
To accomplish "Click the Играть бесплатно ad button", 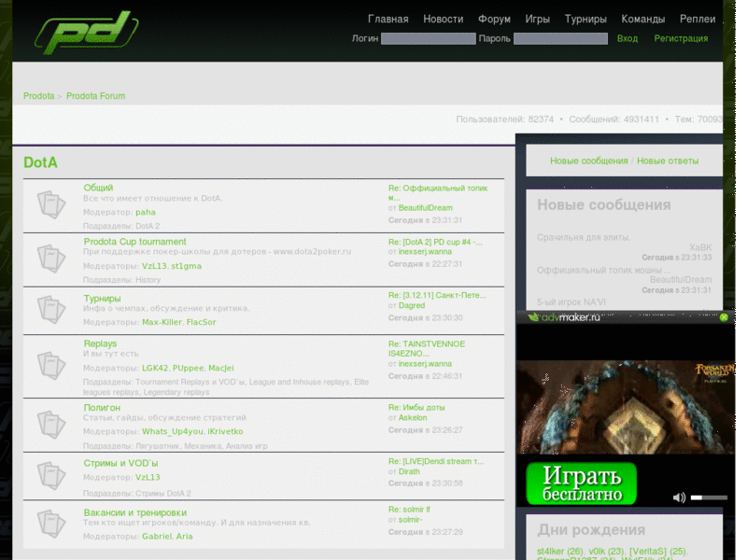I will click(584, 483).
